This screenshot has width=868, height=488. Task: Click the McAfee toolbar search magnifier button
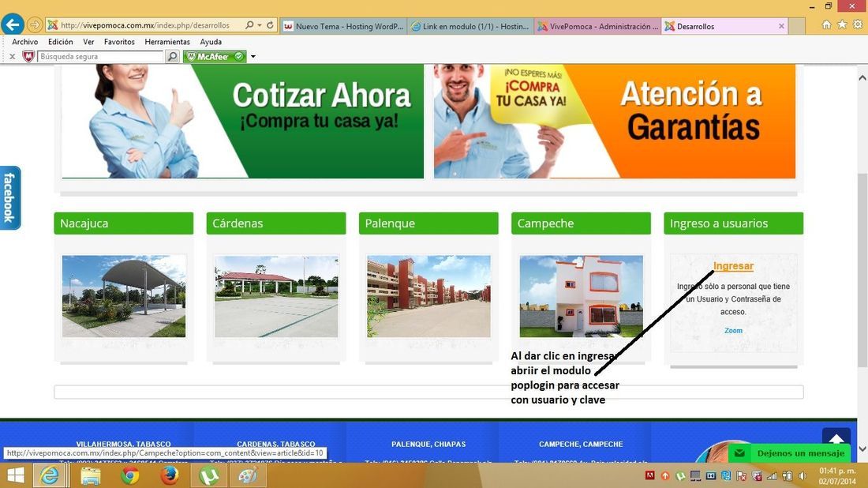point(173,57)
